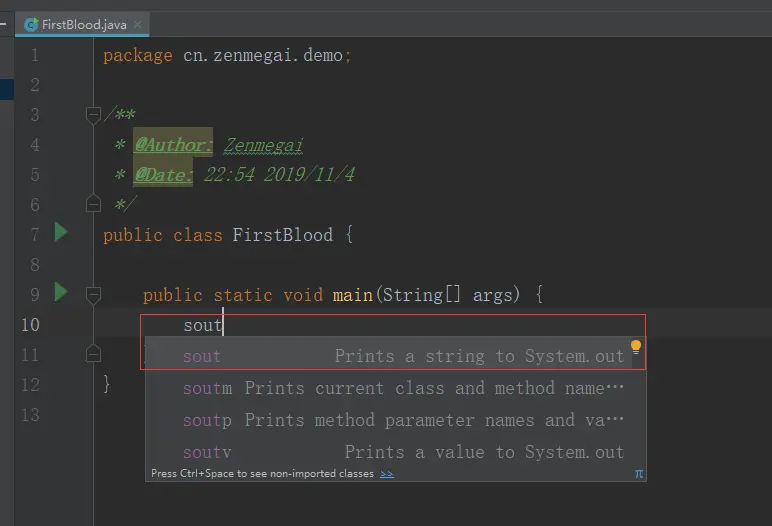Click the fold end marker at line 11
The height and width of the screenshot is (526, 772).
pyautogui.click(x=93, y=354)
